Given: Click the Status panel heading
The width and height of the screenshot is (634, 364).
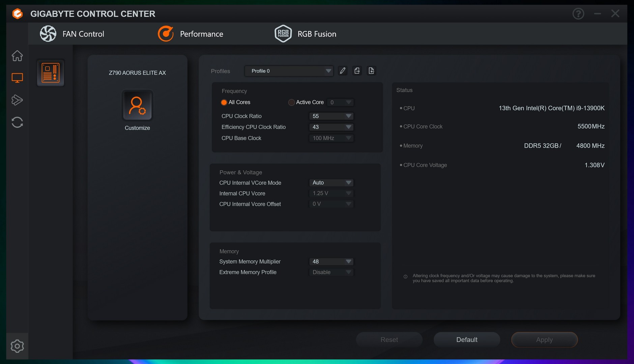Looking at the screenshot, I should tap(404, 90).
